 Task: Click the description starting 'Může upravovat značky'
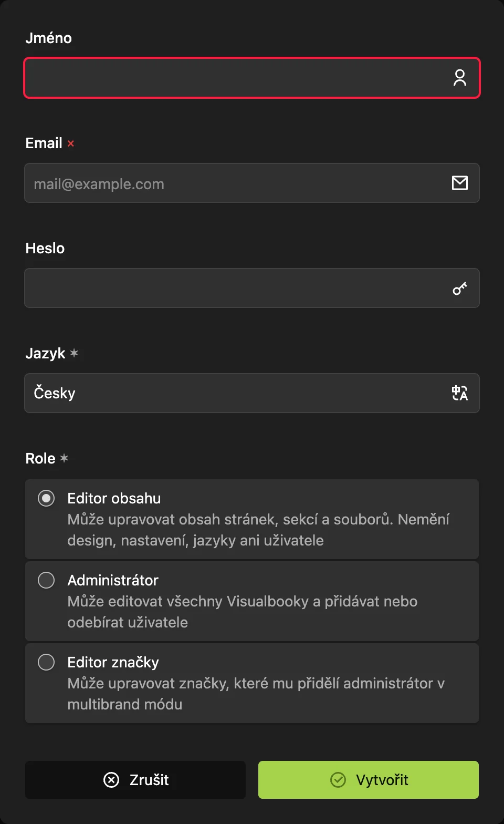tap(256, 694)
